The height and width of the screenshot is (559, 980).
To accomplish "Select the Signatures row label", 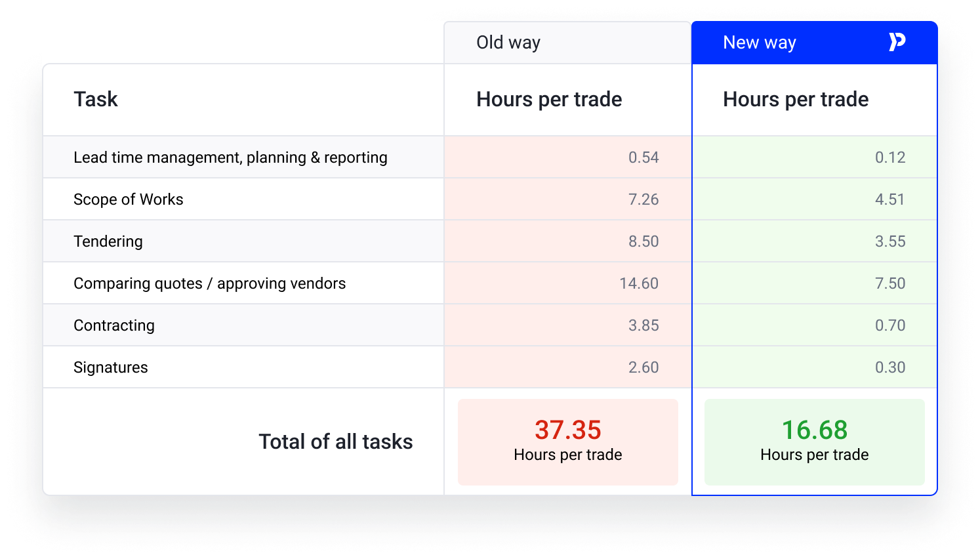I will tap(111, 367).
